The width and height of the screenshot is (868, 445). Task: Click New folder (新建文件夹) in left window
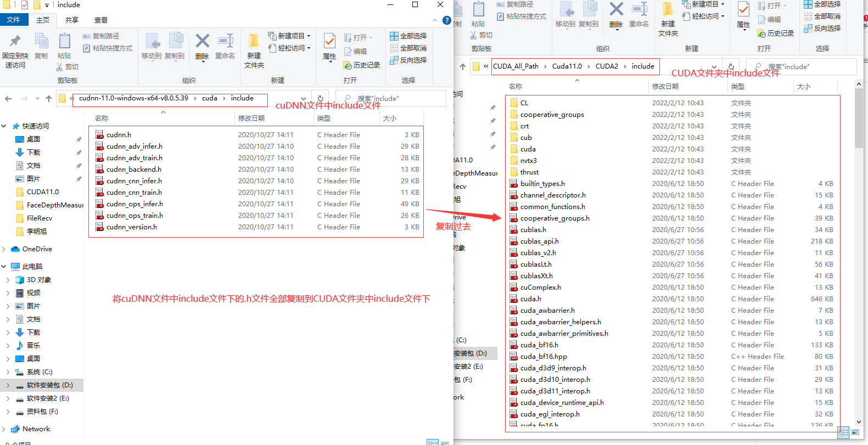pos(254,50)
